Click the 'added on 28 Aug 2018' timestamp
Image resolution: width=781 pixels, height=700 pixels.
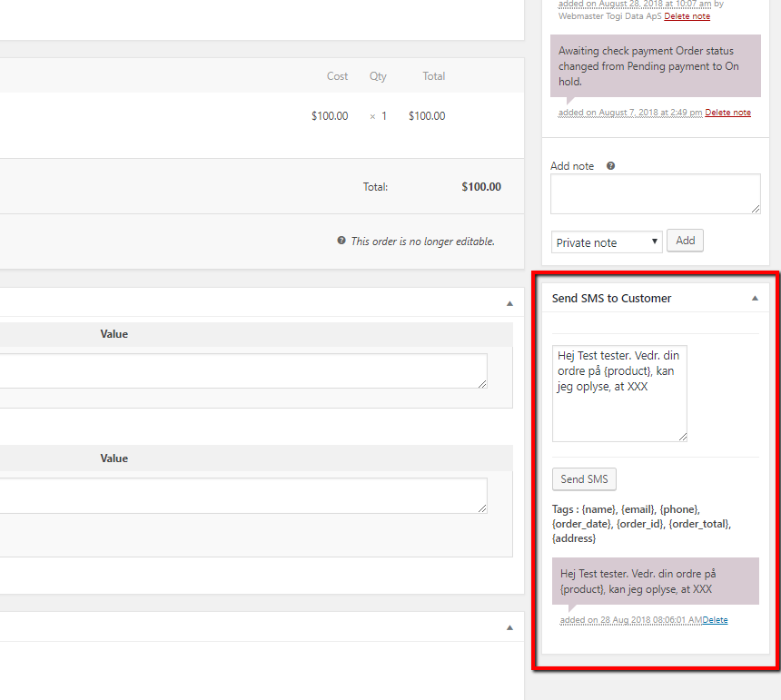pos(630,620)
